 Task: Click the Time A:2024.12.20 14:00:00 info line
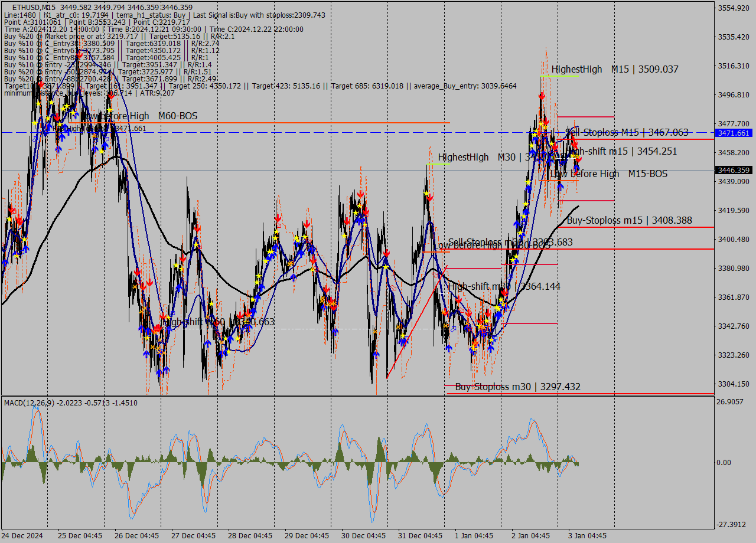[x=154, y=29]
